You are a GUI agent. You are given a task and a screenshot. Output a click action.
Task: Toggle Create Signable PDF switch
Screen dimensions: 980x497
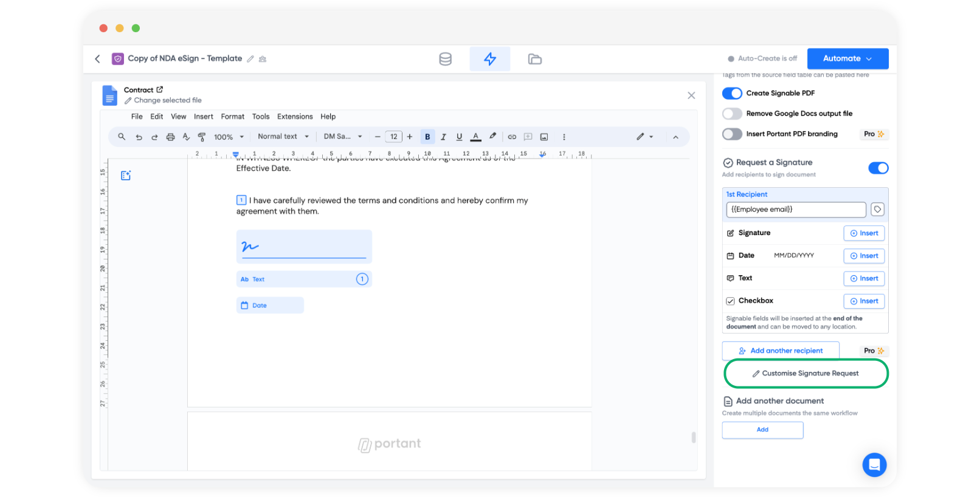point(732,94)
